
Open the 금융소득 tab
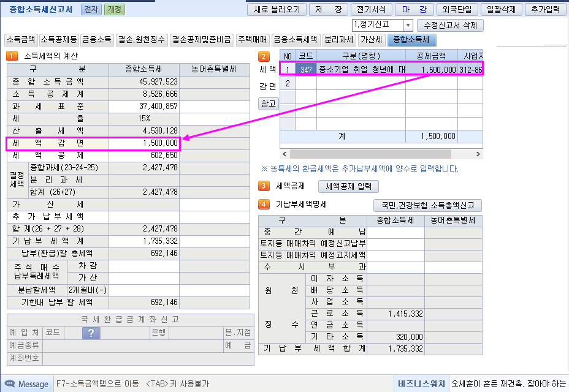point(97,40)
